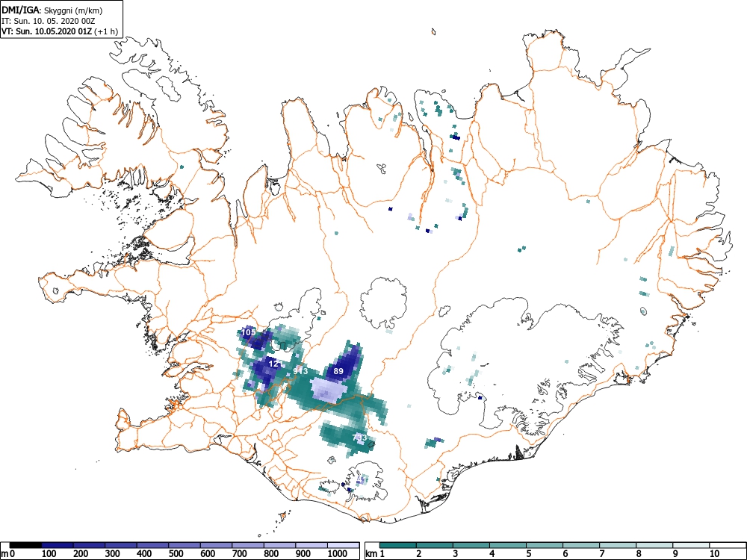The width and height of the screenshot is (747, 560).
Task: Click the "DMI/IGA: Skyggni (m/km)" title text
Action: 52,10
